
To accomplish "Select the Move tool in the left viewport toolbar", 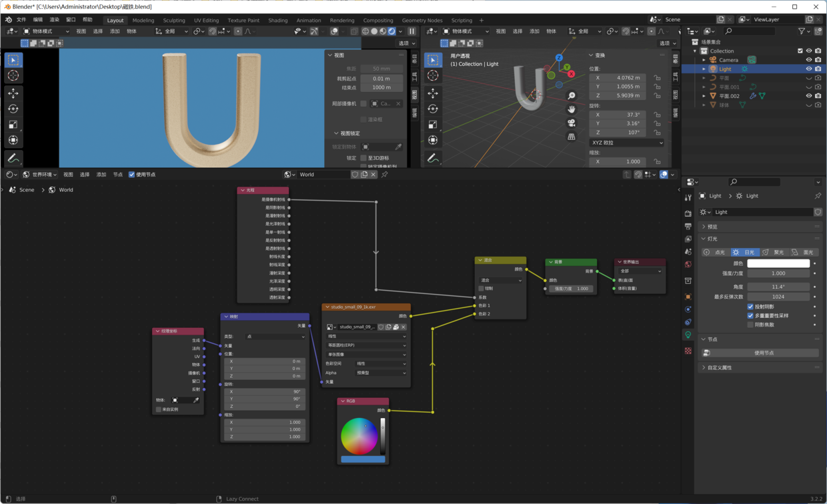I will click(x=13, y=93).
